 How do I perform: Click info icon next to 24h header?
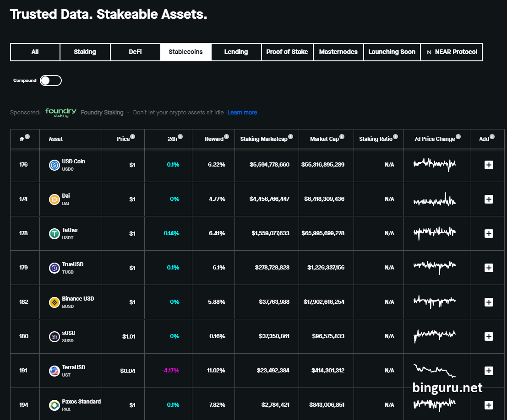point(180,137)
